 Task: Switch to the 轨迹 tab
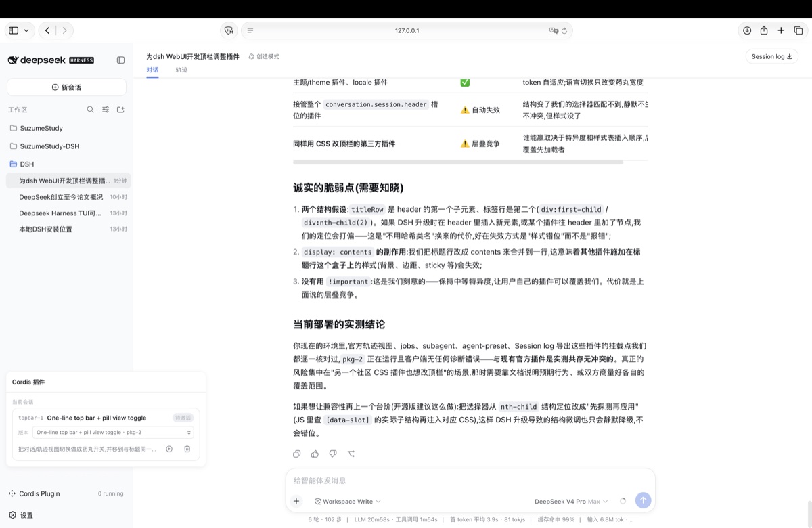click(x=181, y=70)
